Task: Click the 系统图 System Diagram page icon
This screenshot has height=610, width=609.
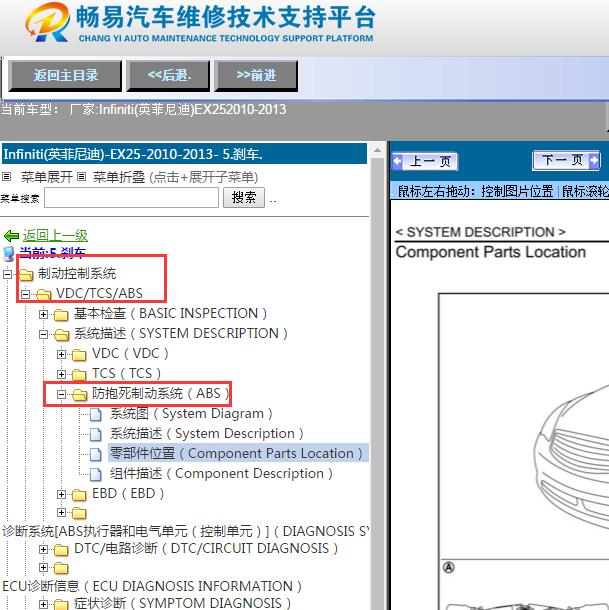Action: [x=96, y=415]
